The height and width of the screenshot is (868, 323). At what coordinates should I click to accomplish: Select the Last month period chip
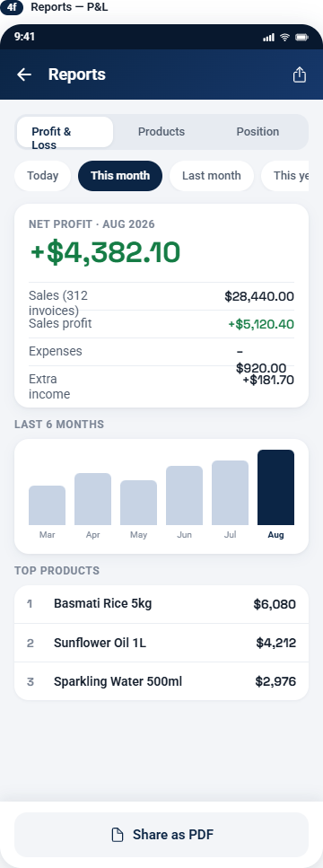click(x=211, y=176)
